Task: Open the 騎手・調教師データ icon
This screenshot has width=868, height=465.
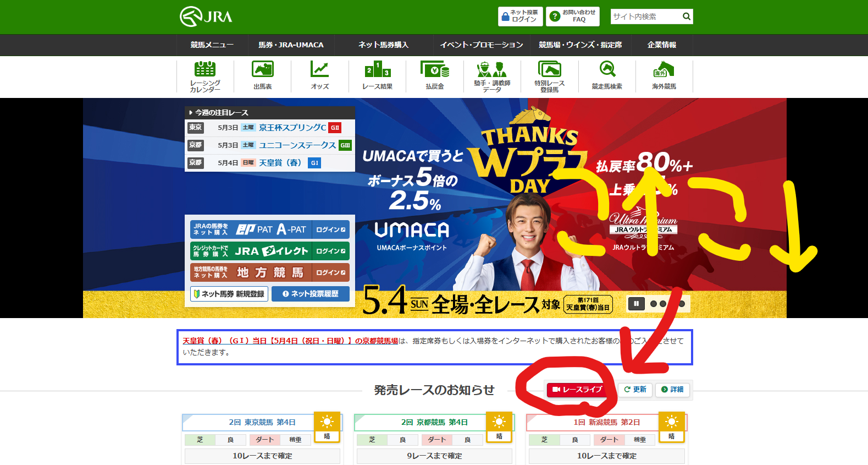Action: (492, 76)
